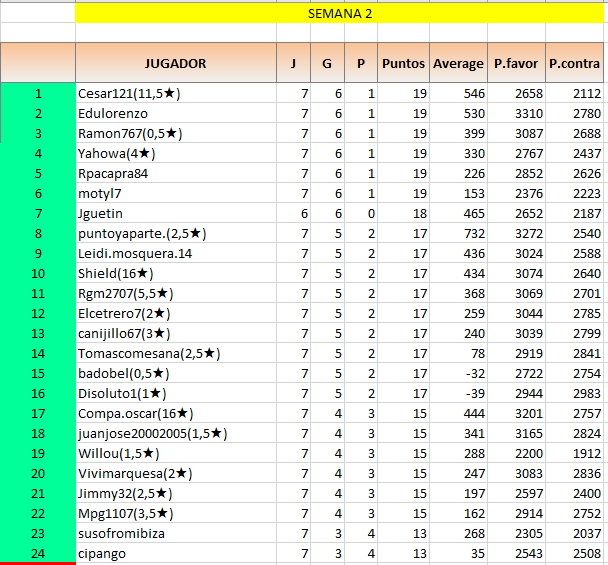This screenshot has width=608, height=565.
Task: Click the Puntos value 18 cell
Action: pyautogui.click(x=403, y=214)
